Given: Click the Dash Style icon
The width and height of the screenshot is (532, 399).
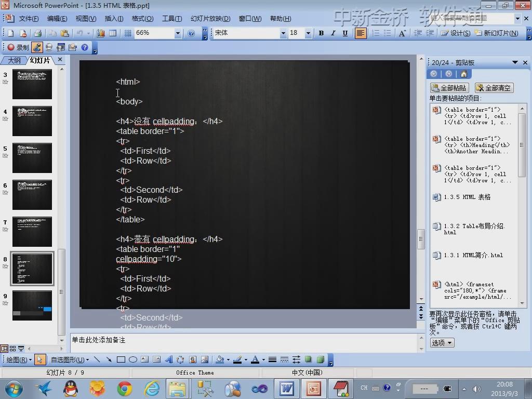Looking at the screenshot, I should click(284, 360).
